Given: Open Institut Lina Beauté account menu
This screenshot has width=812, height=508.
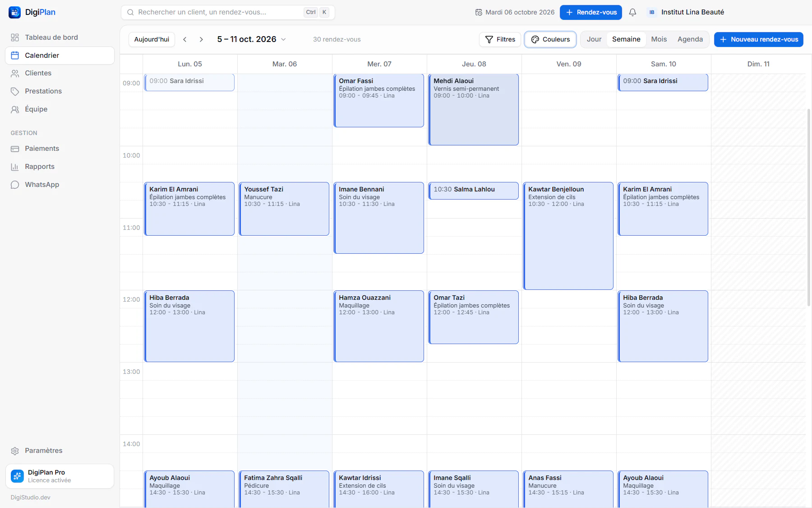Looking at the screenshot, I should click(x=686, y=12).
